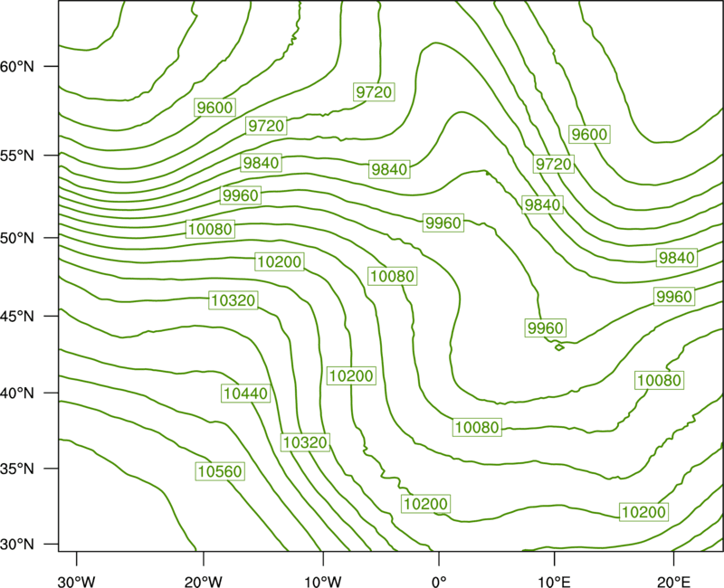
Task: Click the small closed contour near 10°E
Action: click(x=559, y=347)
